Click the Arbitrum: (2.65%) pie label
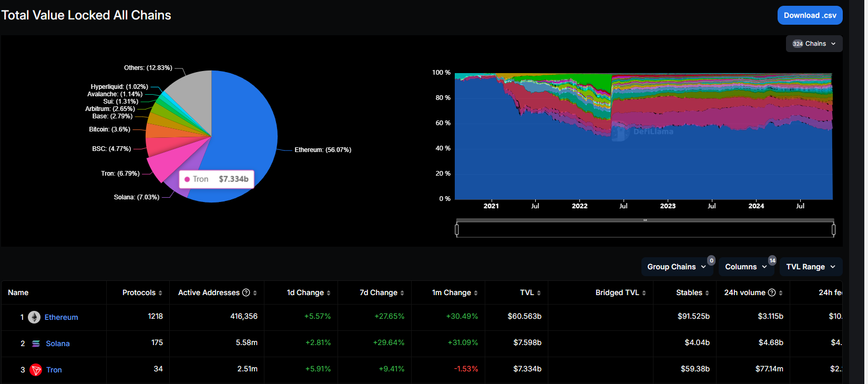Image resolution: width=868 pixels, height=384 pixels. point(110,109)
